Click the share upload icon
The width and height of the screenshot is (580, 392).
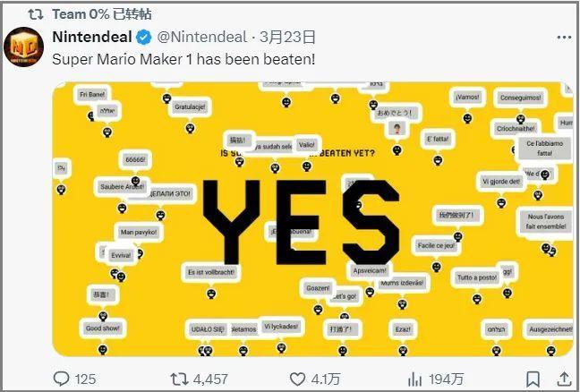click(x=564, y=379)
